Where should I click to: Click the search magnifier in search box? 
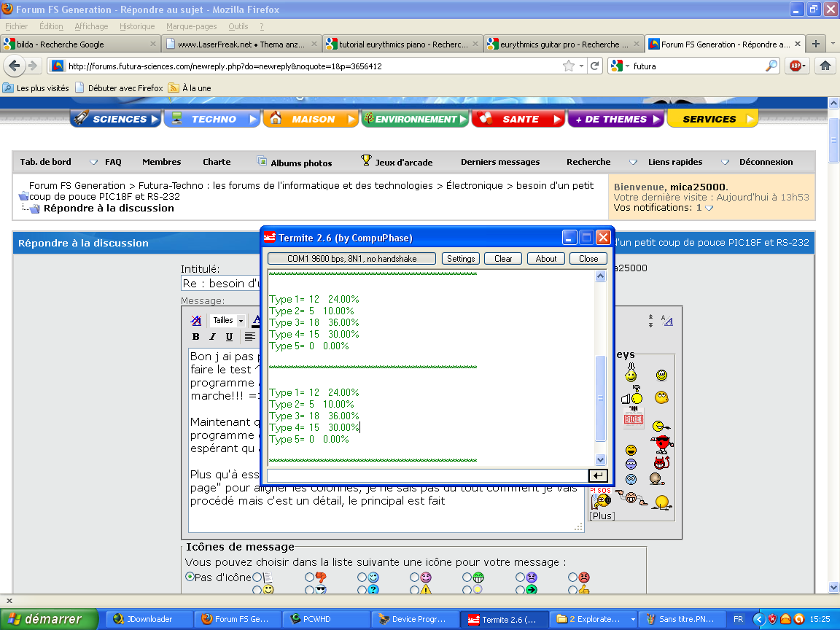point(771,66)
